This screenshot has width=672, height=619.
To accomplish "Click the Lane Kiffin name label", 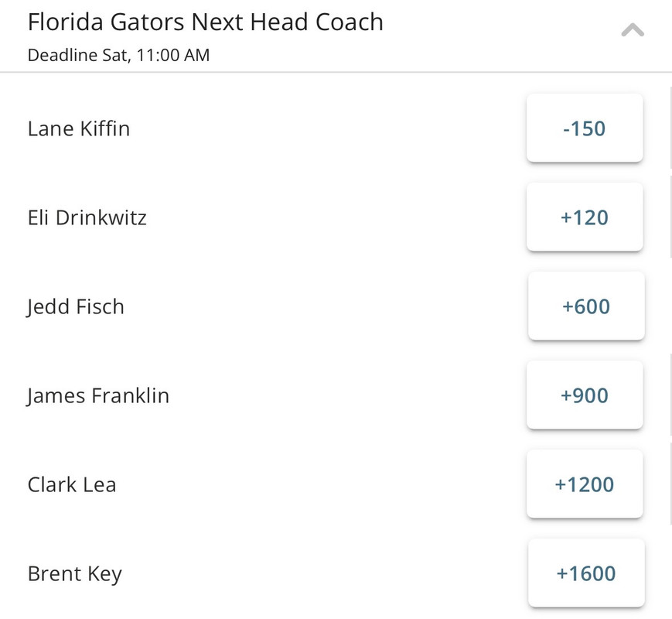I will 79,128.
